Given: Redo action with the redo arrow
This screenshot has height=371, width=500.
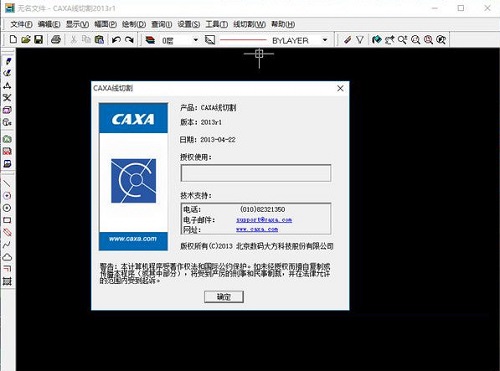Looking at the screenshot, I should [x=129, y=40].
